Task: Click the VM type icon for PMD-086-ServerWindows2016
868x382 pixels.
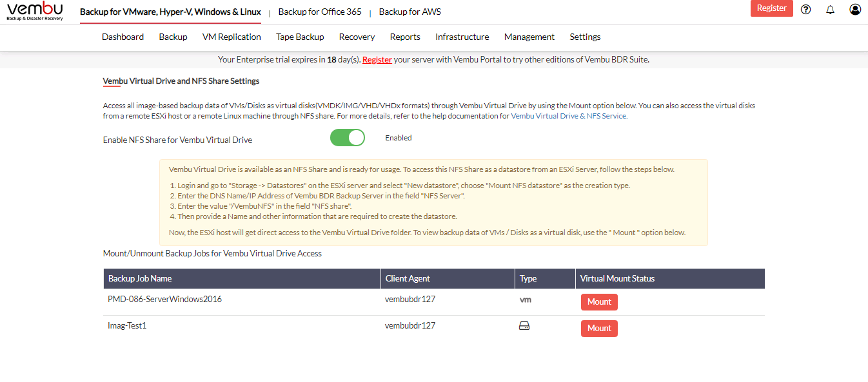Action: click(526, 300)
